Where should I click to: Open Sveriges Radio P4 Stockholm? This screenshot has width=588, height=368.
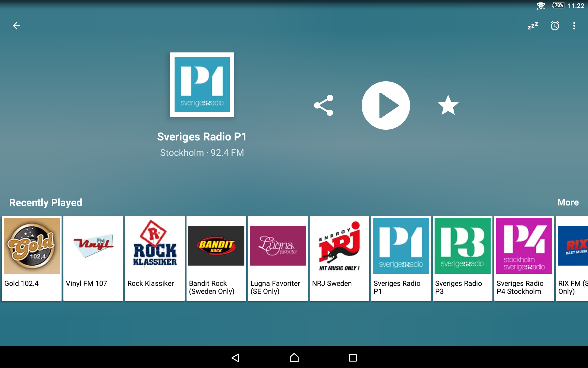point(524,258)
